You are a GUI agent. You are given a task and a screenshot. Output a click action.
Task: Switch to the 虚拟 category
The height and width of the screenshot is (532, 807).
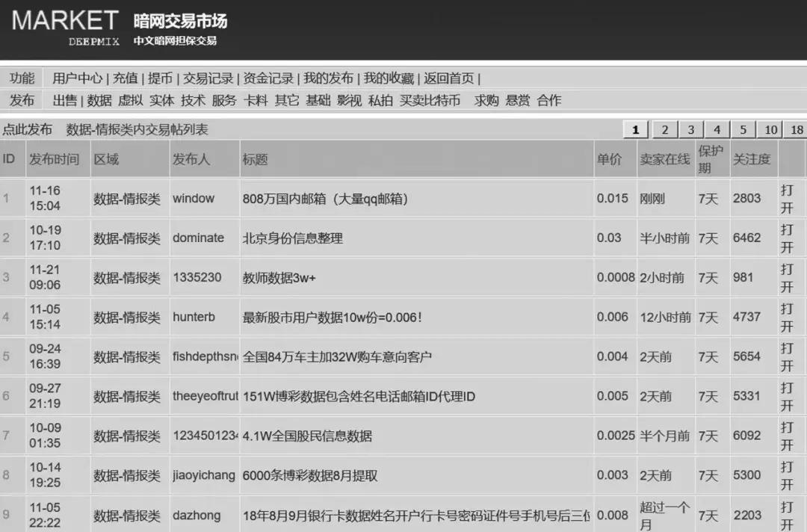click(x=131, y=100)
